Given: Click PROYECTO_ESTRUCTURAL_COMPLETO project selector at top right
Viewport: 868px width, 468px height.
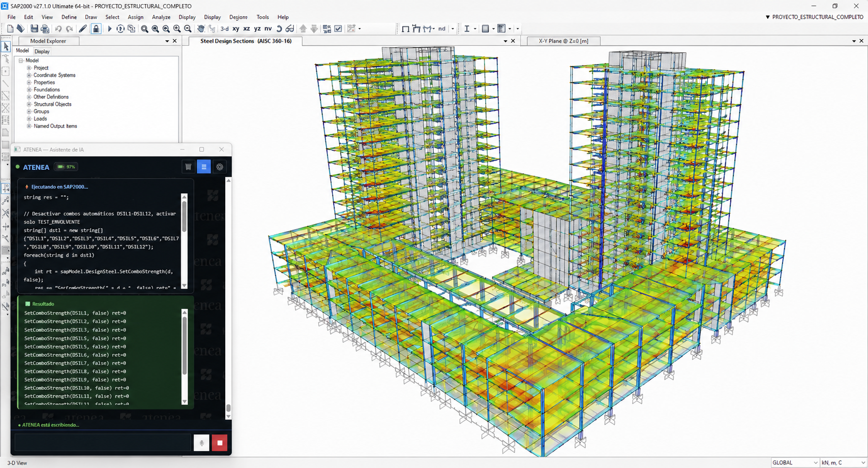Looking at the screenshot, I should [814, 17].
